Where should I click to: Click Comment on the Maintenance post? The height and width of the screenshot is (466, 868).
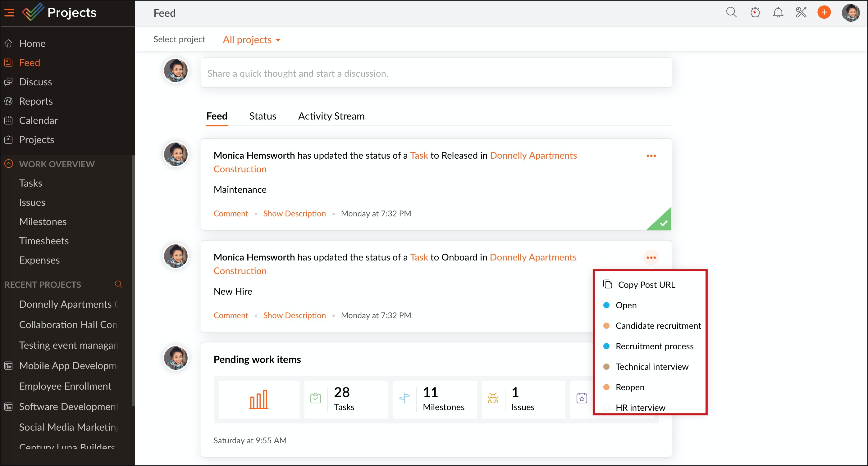point(231,214)
